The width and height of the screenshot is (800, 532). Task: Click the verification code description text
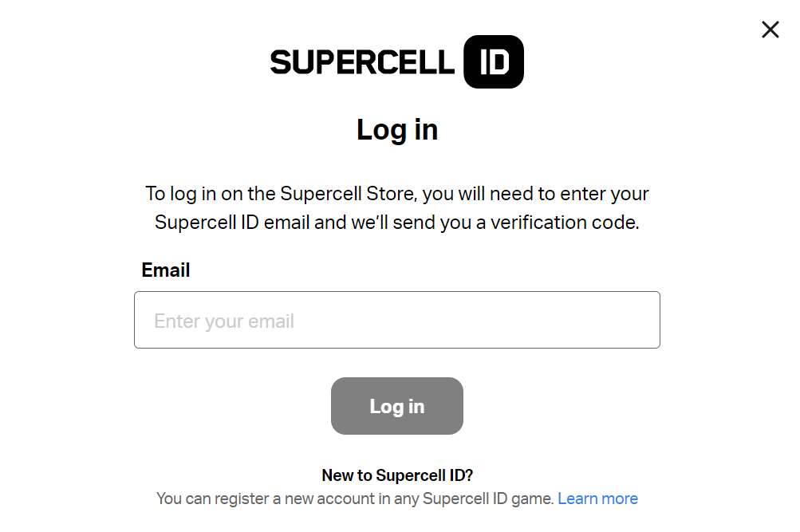[x=396, y=207]
